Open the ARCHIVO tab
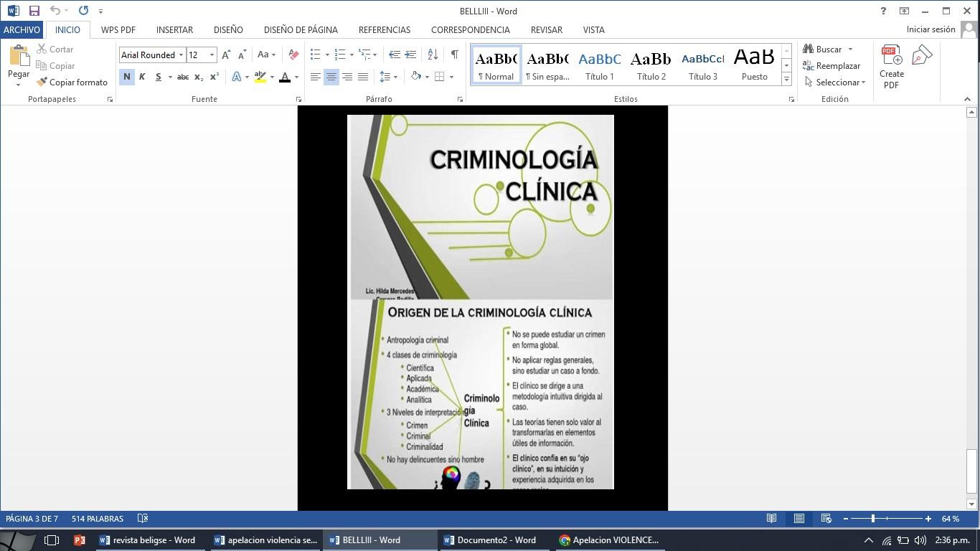Image resolution: width=980 pixels, height=551 pixels. tap(22, 29)
